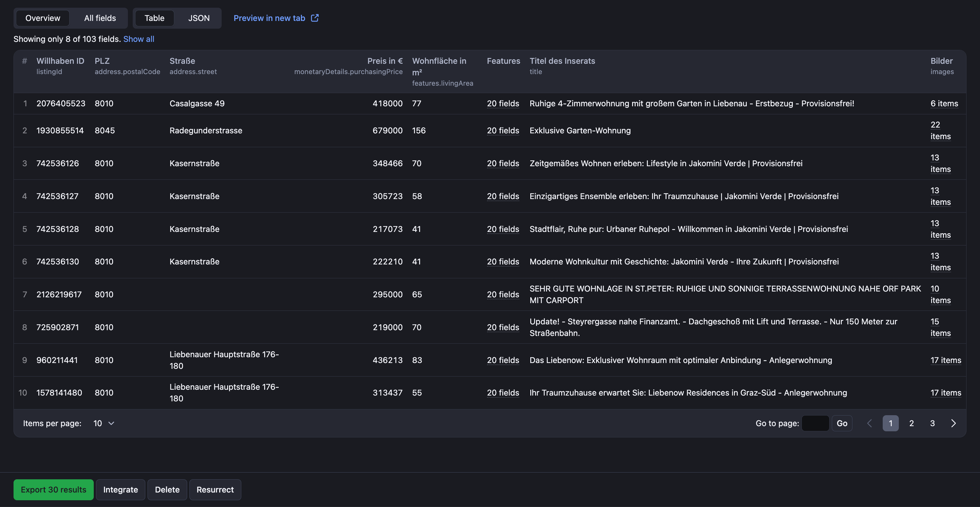980x507 pixels.
Task: Click the previous page arrow icon
Action: pos(870,424)
